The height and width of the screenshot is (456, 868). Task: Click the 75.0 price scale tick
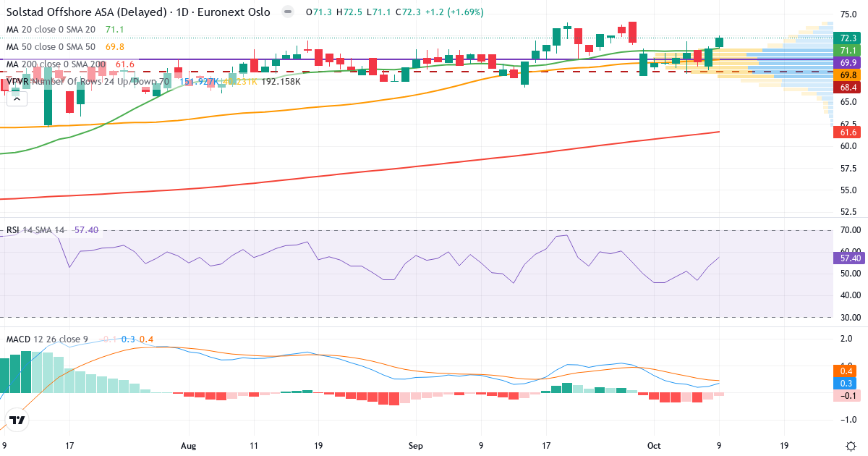pyautogui.click(x=849, y=14)
